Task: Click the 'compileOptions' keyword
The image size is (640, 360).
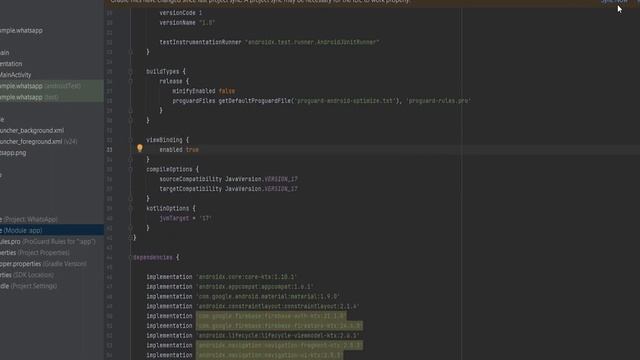Action: point(169,169)
